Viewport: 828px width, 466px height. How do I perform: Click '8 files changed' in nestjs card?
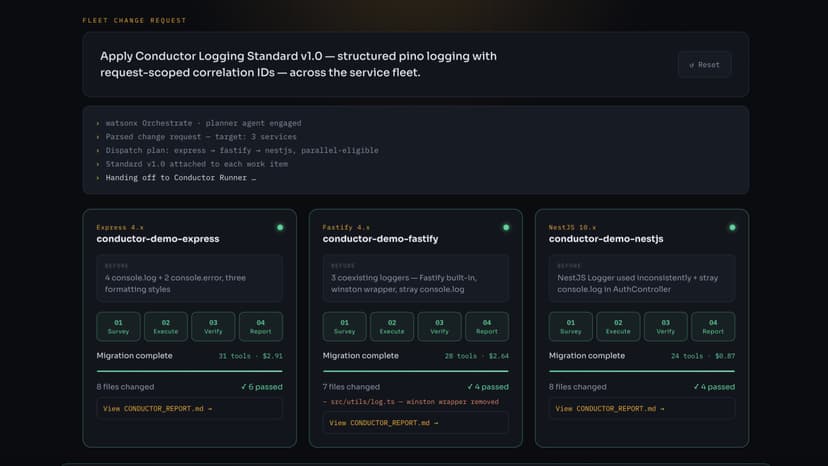point(577,387)
